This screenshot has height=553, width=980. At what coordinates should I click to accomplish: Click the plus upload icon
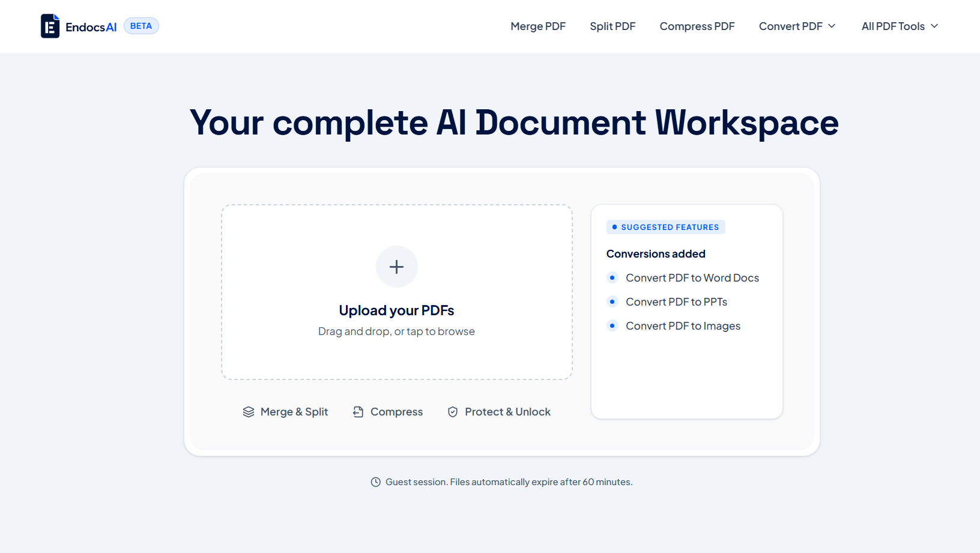(x=396, y=267)
